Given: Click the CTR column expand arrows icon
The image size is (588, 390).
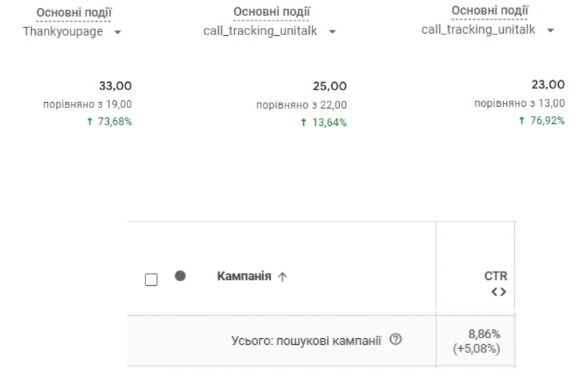Looking at the screenshot, I should [499, 291].
